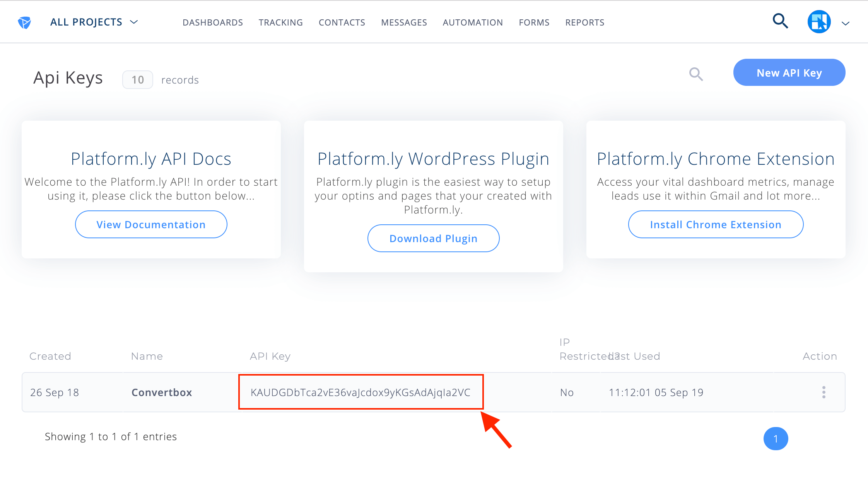Screen dimensions: 868x492
Task: Click the Platform.ly Chrome Extension heading
Action: (x=716, y=159)
